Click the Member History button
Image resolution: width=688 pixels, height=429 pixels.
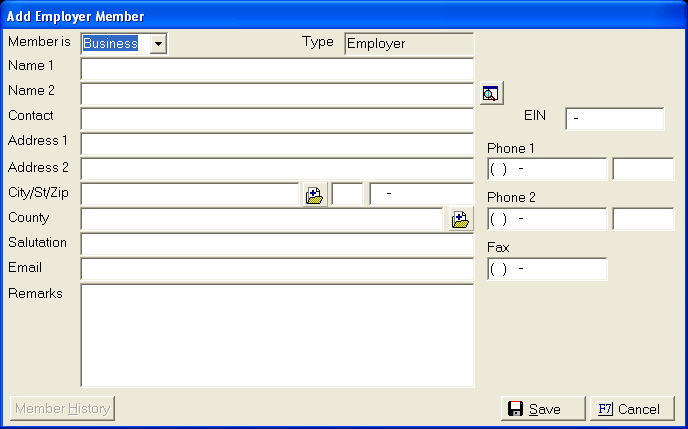click(x=62, y=408)
